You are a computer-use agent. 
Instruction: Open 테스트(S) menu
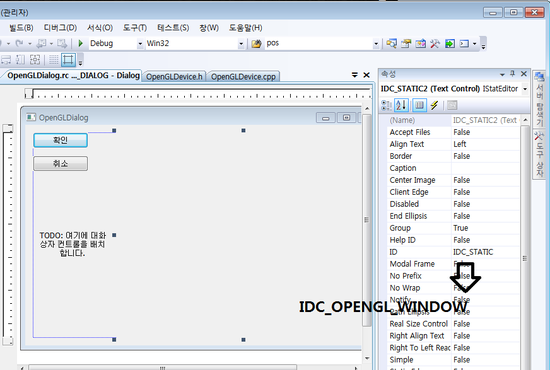pyautogui.click(x=173, y=28)
